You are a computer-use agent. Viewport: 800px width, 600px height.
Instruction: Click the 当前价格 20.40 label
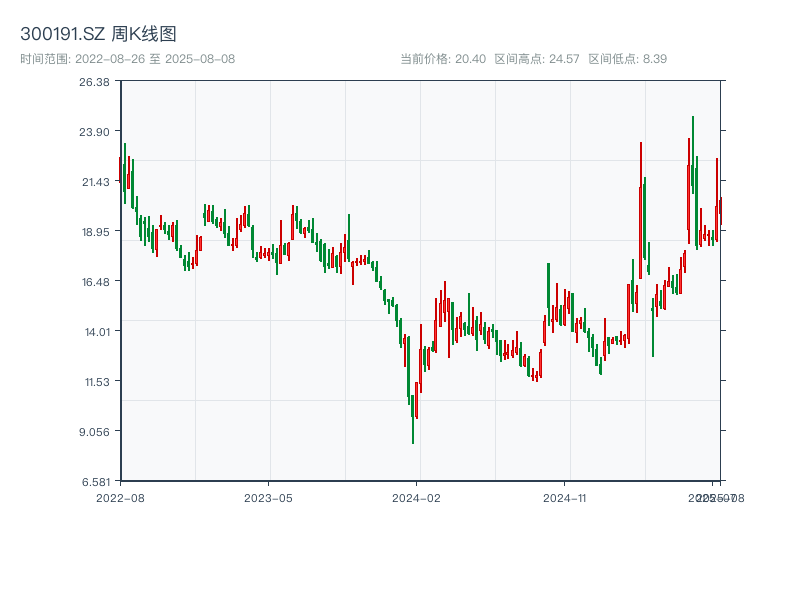(x=443, y=59)
